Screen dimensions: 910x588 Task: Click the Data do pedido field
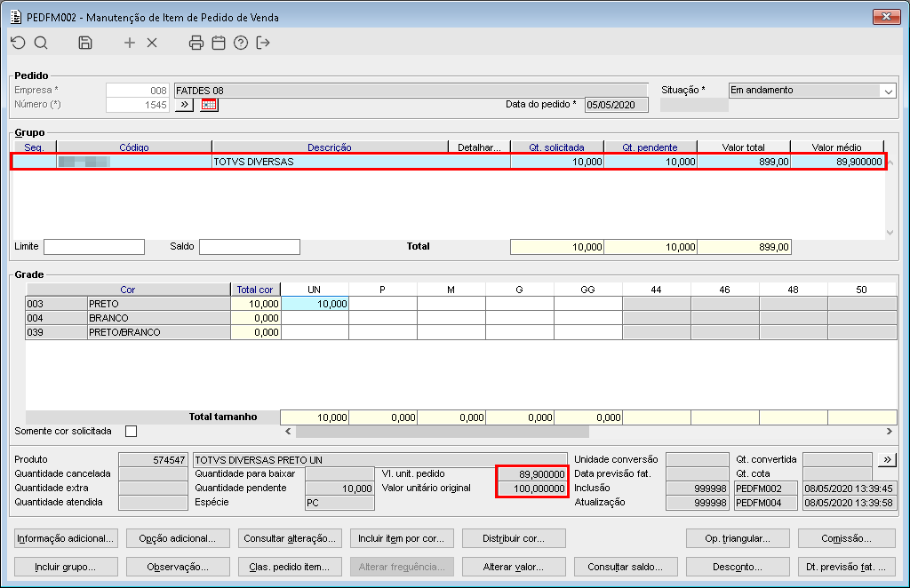(617, 105)
